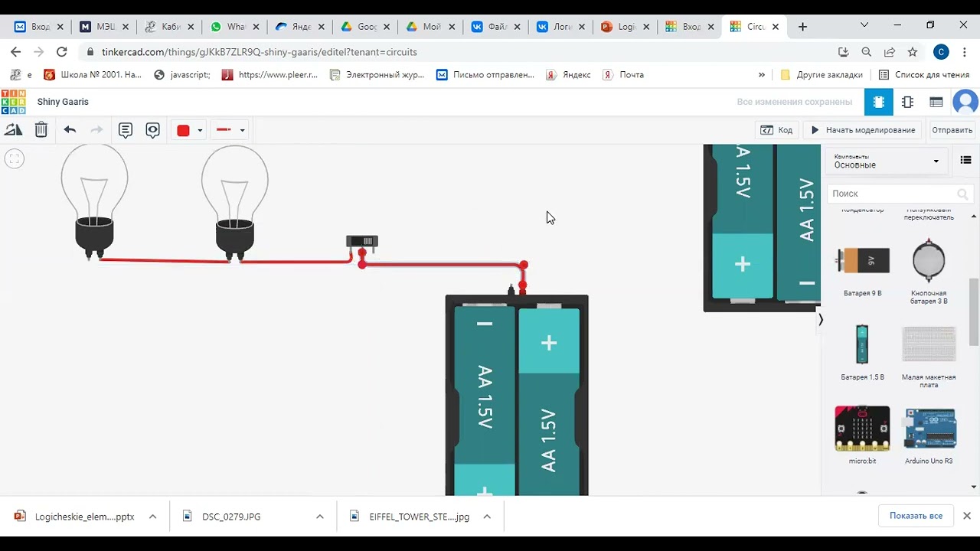Viewport: 980px width, 551px height.
Task: Toggle notes visibility with the eye icon
Action: coord(153,130)
